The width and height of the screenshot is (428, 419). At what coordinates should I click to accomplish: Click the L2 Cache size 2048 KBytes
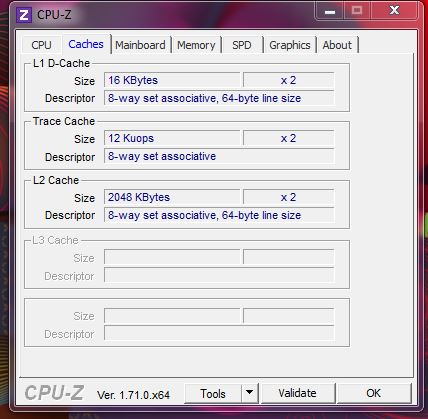coord(172,197)
